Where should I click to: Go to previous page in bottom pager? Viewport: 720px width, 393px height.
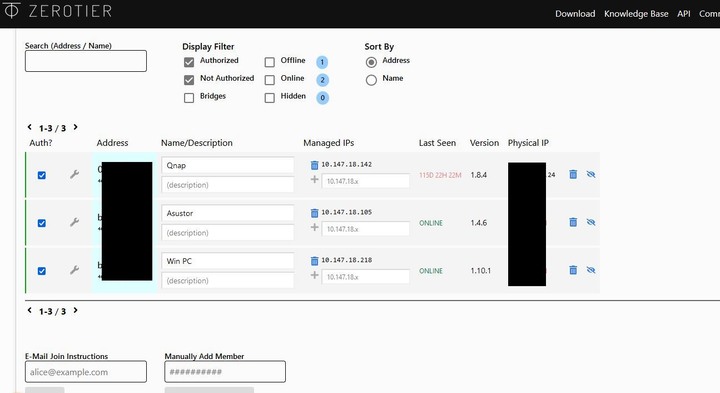pyautogui.click(x=29, y=310)
